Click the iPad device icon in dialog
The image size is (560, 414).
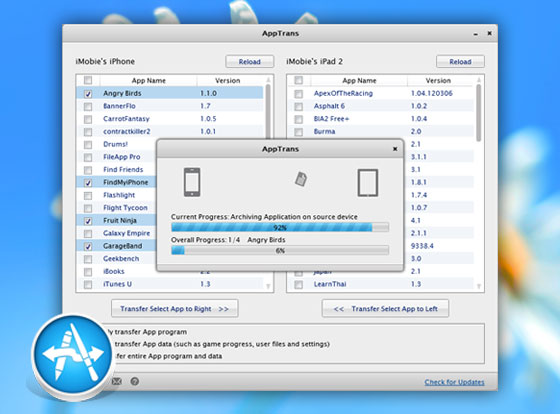368,183
